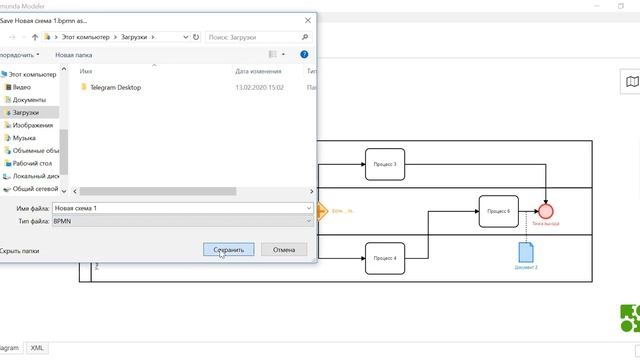Click the file list left scroll arrow
The width and height of the screenshot is (640, 360).
(75, 191)
